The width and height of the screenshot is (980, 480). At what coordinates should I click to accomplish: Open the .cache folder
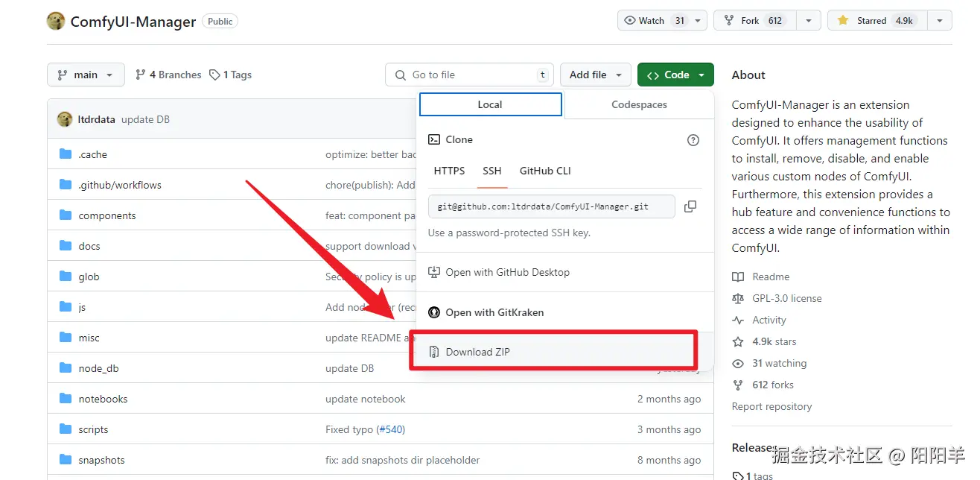(x=93, y=155)
